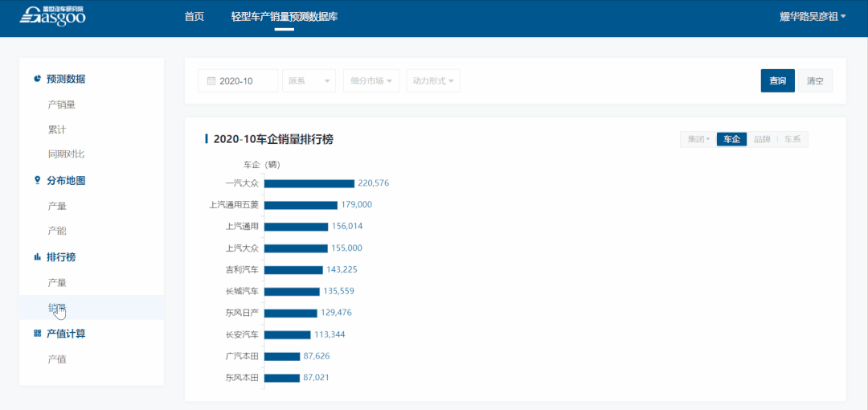Click the 上汽大众 axis label
The image size is (868, 410).
point(242,248)
